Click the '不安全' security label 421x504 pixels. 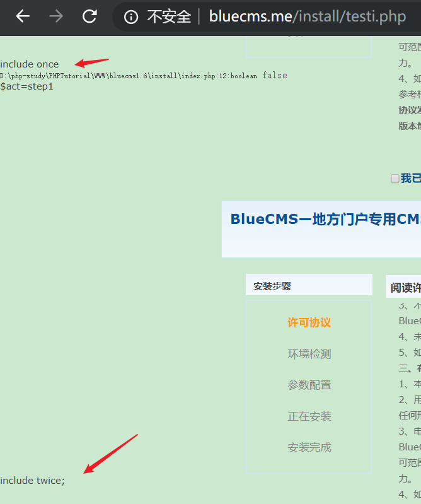169,16
